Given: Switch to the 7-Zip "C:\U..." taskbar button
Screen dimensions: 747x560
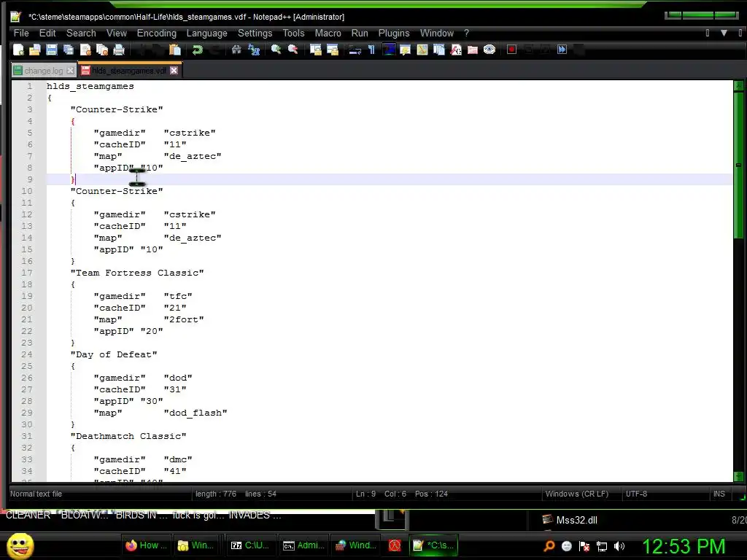Looking at the screenshot, I should pyautogui.click(x=249, y=545).
